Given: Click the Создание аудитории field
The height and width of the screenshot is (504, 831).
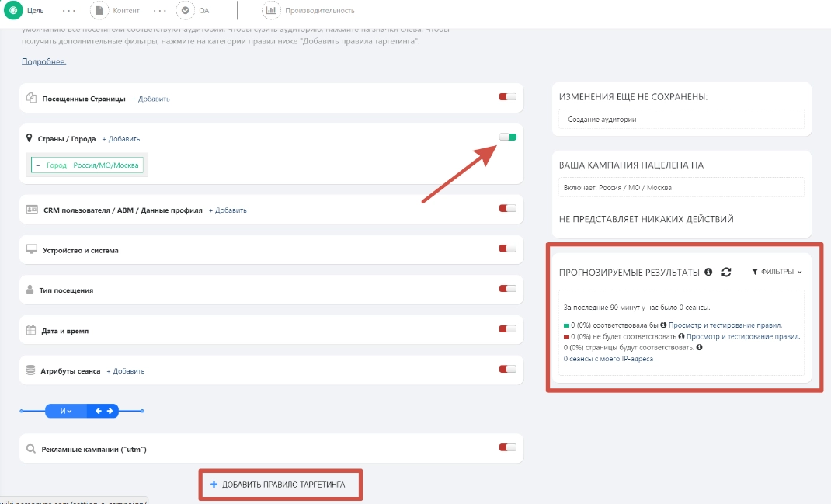Looking at the screenshot, I should click(x=680, y=120).
